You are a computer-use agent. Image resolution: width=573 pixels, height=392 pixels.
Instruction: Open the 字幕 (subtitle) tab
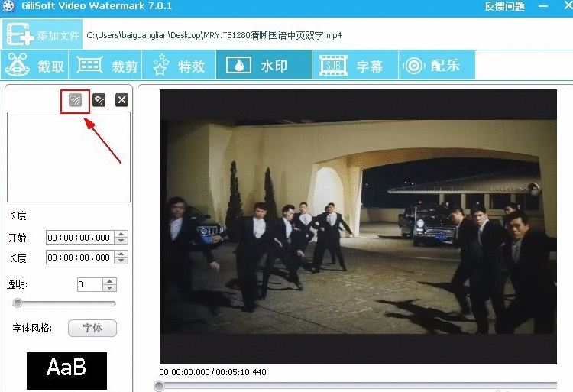(x=354, y=66)
